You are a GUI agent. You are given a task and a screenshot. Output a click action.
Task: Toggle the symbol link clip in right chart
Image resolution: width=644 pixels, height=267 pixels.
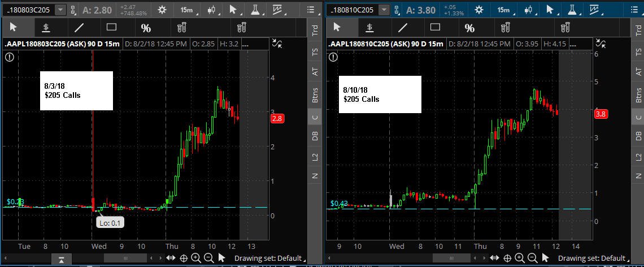(x=397, y=10)
